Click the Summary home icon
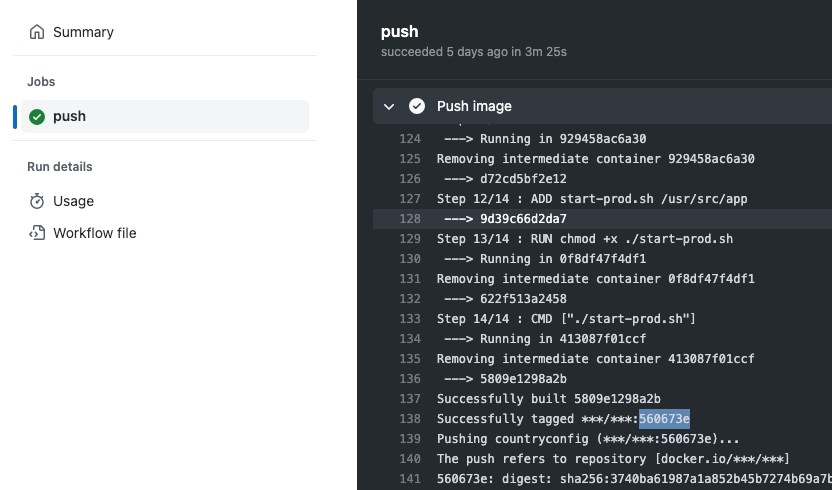This screenshot has width=832, height=490. [37, 32]
